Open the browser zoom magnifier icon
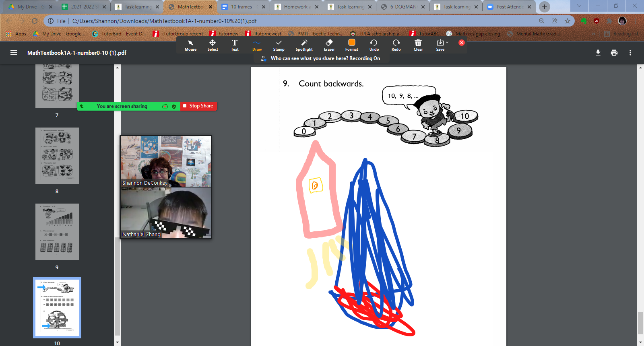The height and width of the screenshot is (346, 644). click(x=542, y=21)
